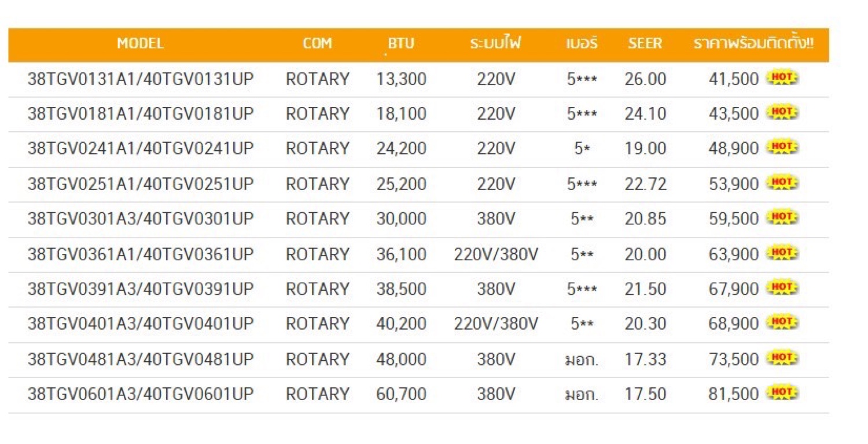Viewport: 868px width, 444px height.
Task: Click HOT badge beside price 53,900
Action: tap(782, 183)
